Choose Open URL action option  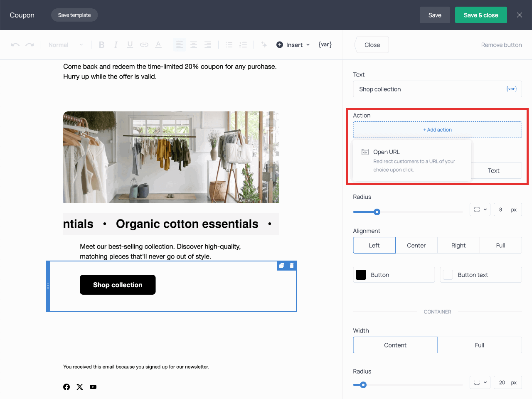pos(411,160)
